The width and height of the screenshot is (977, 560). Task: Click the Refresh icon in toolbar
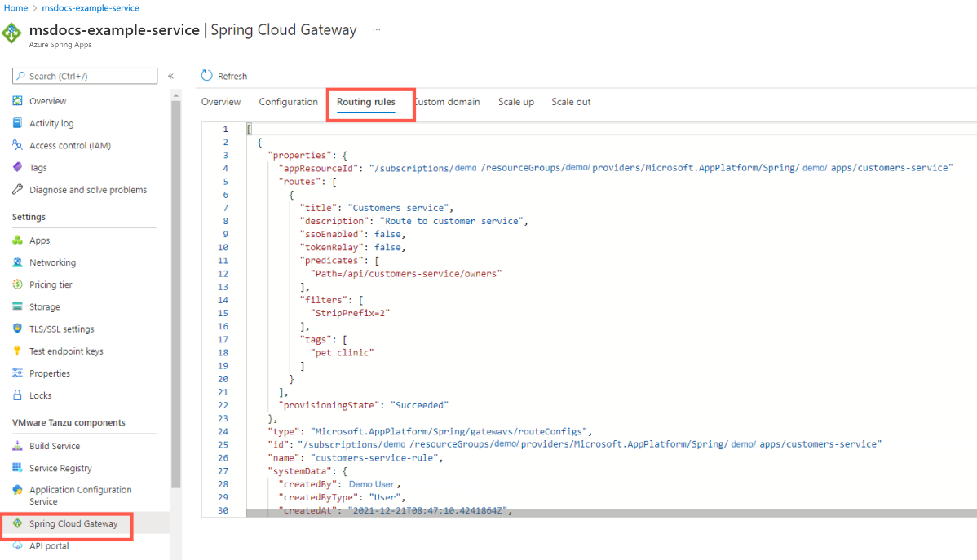(206, 76)
